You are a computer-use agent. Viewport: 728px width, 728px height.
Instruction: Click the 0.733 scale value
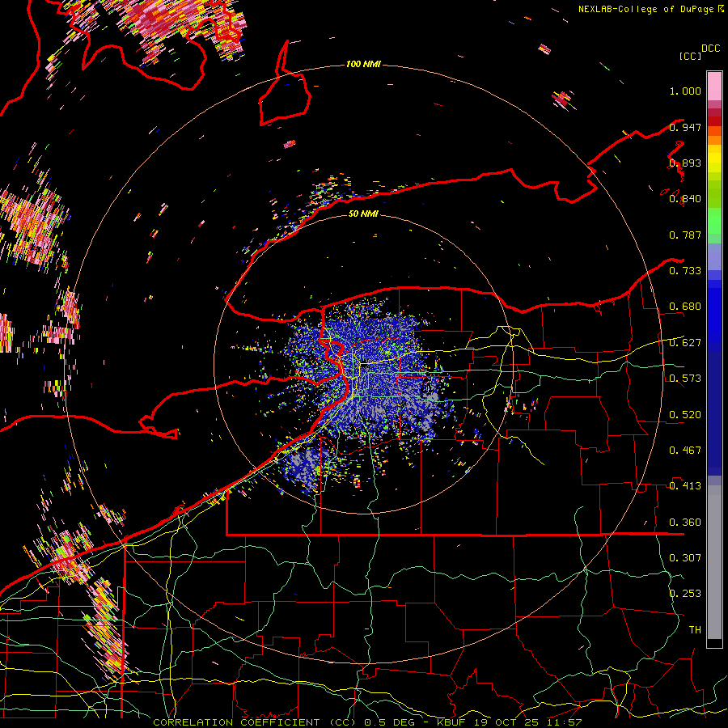click(685, 271)
